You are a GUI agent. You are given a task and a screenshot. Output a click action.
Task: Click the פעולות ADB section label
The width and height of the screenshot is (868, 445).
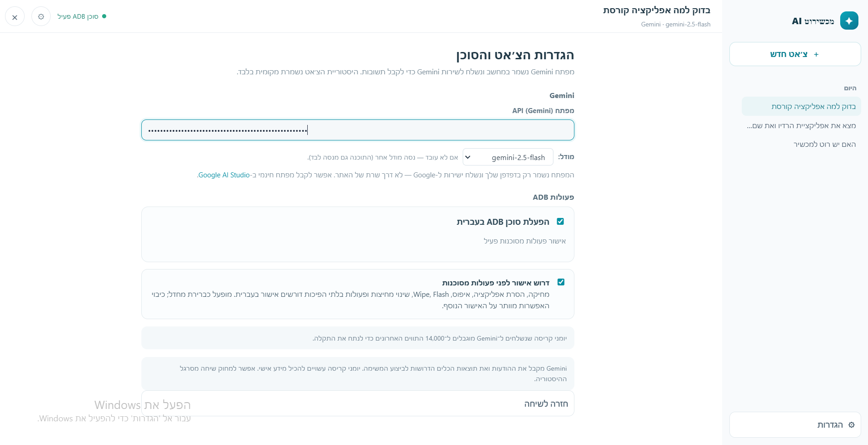coord(553,197)
